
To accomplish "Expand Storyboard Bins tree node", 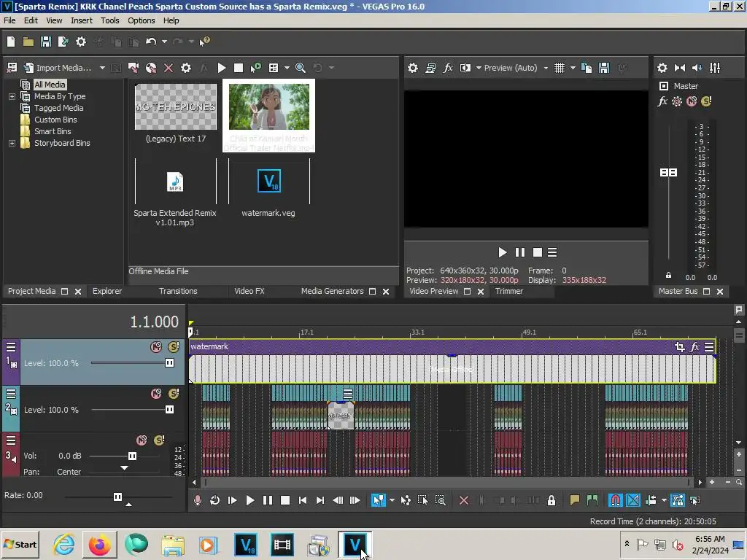I will coord(12,144).
